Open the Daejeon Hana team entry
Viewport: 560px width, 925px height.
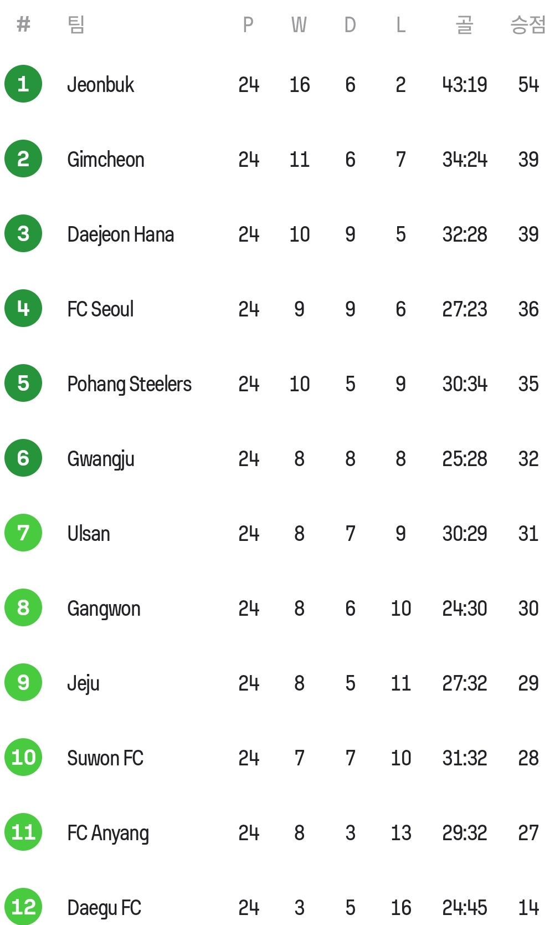(x=121, y=234)
